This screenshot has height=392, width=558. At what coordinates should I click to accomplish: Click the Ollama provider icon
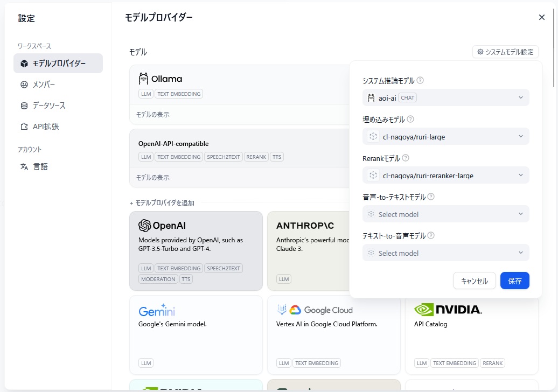[143, 78]
